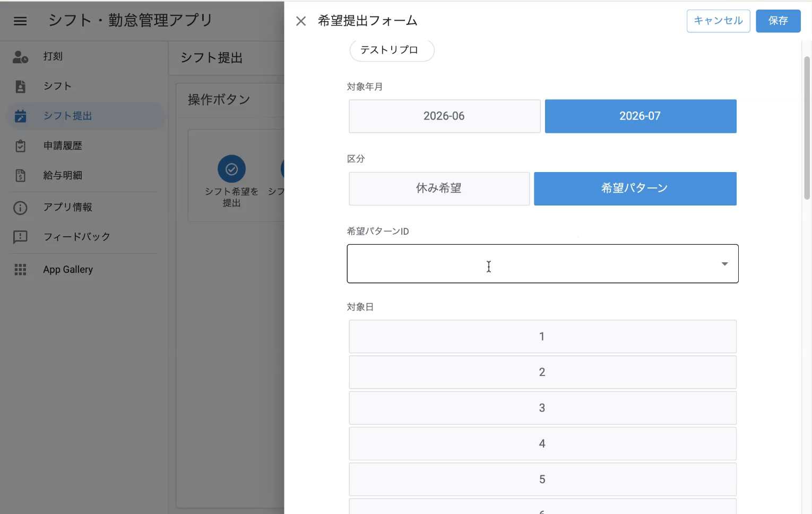
Task: Open 申請履歴 menu item
Action: point(86,145)
